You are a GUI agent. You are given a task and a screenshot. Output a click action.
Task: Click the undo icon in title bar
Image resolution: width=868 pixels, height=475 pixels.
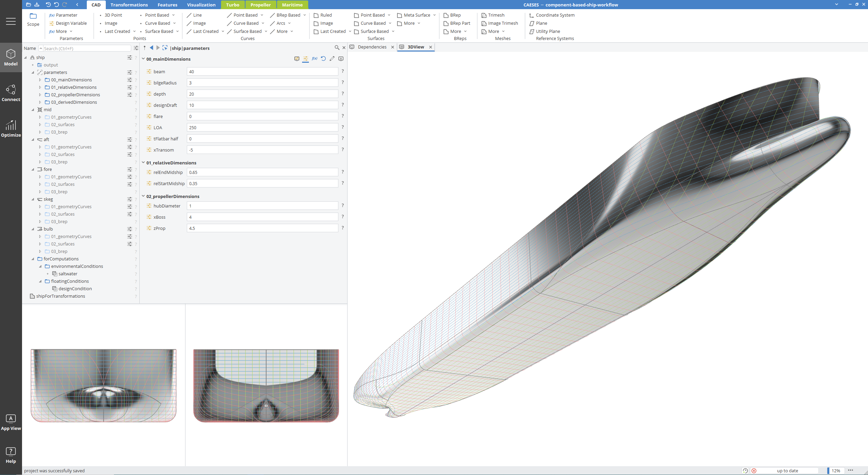(56, 5)
